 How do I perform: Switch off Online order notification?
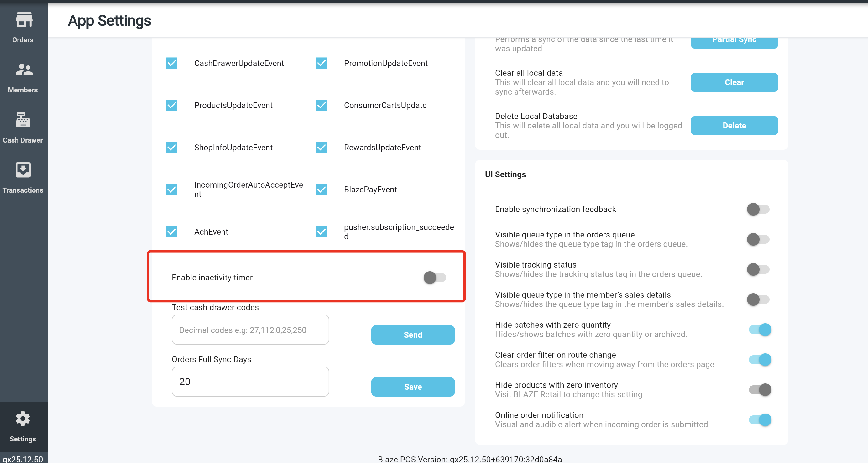point(760,420)
